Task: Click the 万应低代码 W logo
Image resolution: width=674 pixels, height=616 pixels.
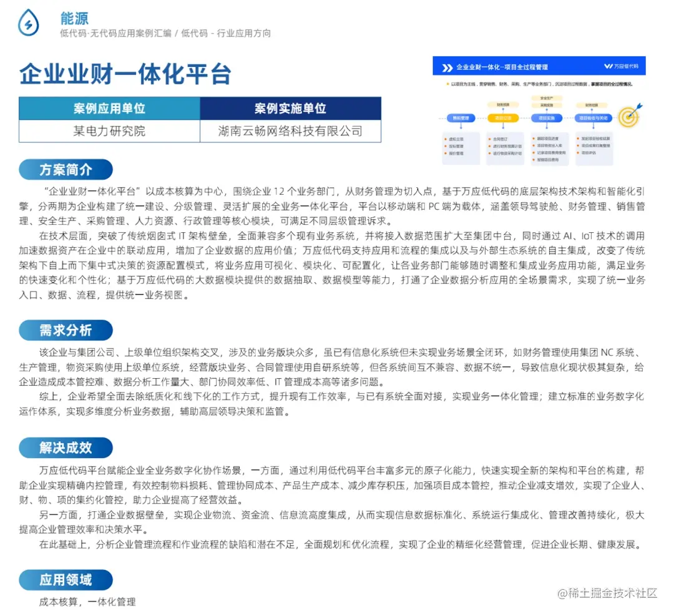Action: pyautogui.click(x=609, y=66)
